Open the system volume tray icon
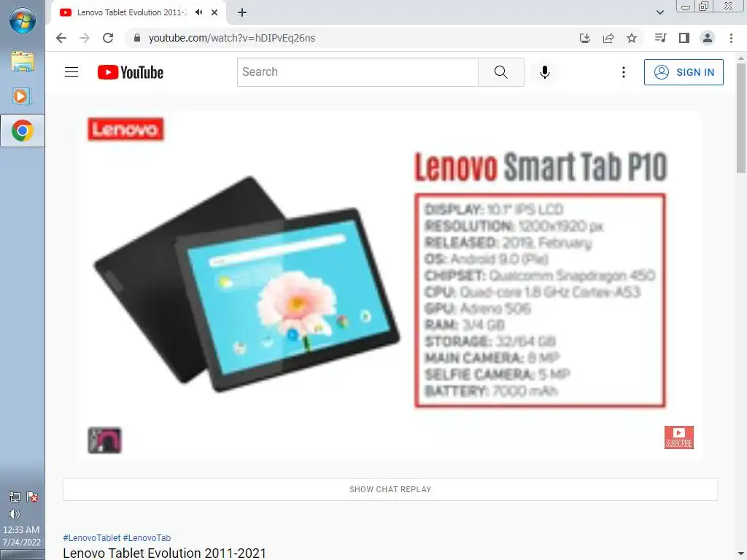 15,514
